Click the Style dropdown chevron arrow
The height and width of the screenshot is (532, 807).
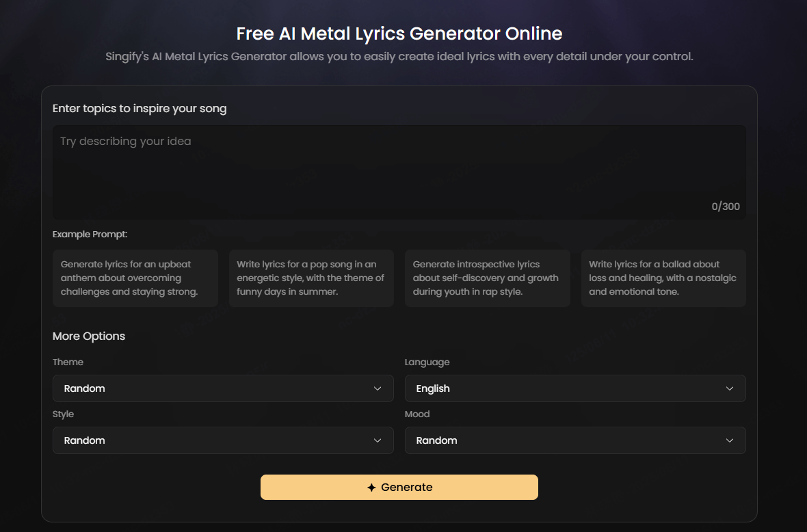click(378, 440)
